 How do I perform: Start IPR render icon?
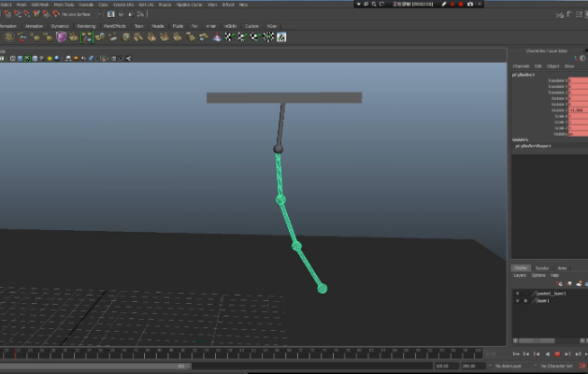point(131,14)
